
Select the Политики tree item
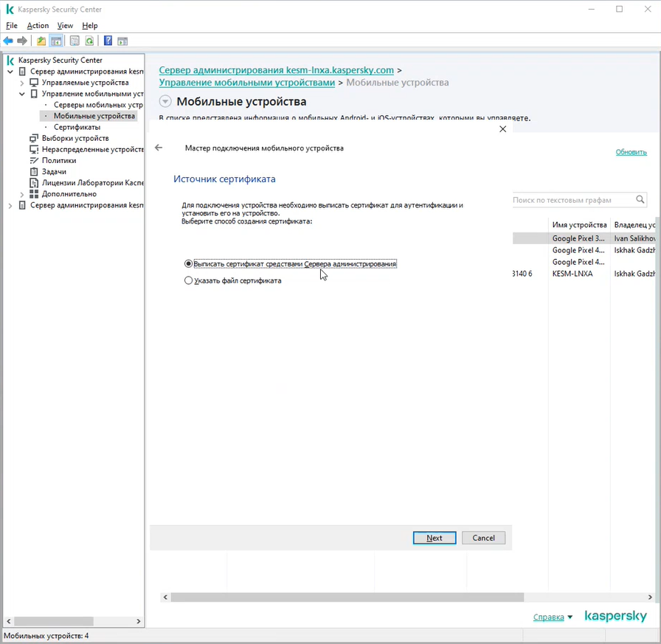click(59, 161)
